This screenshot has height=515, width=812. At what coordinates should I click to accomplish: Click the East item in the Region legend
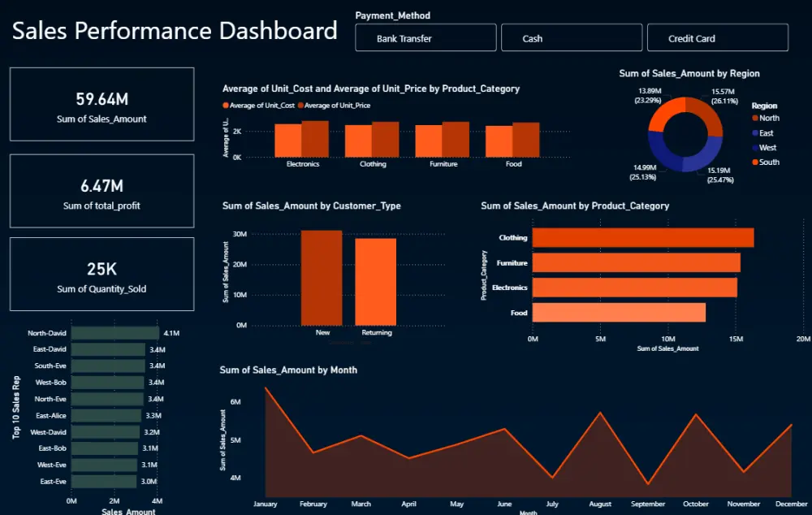765,132
